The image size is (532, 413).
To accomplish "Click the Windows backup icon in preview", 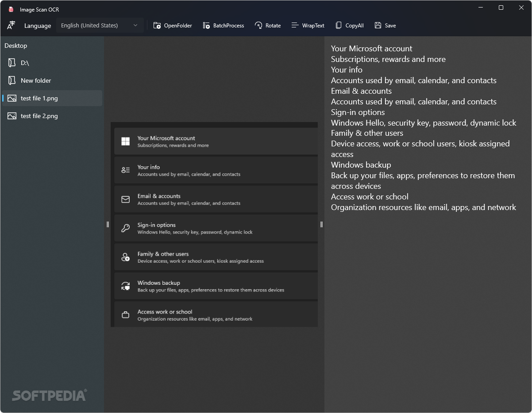I will 126,286.
